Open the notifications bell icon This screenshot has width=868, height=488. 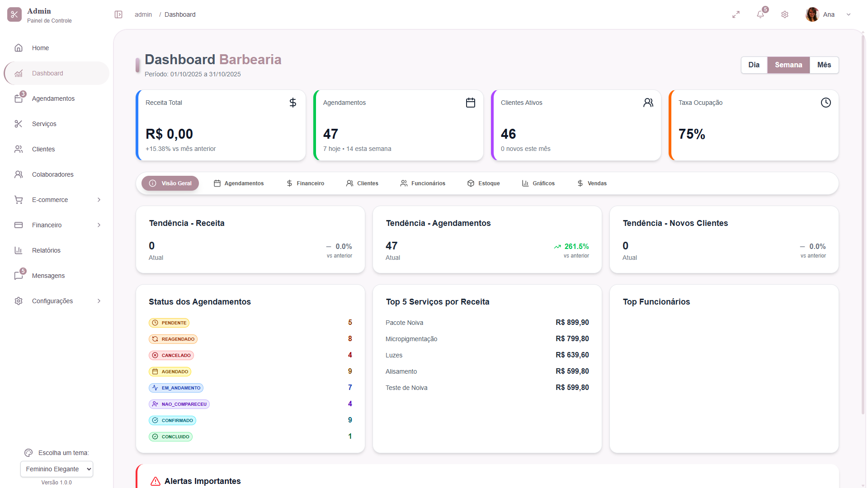click(760, 14)
